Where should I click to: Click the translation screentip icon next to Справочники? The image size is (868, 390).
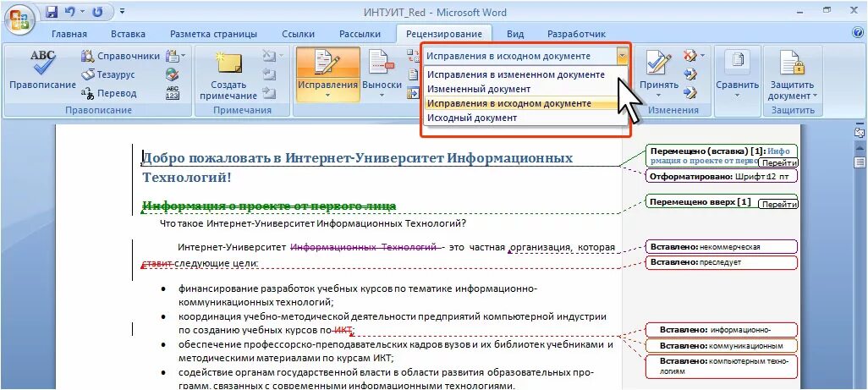pyautogui.click(x=172, y=56)
